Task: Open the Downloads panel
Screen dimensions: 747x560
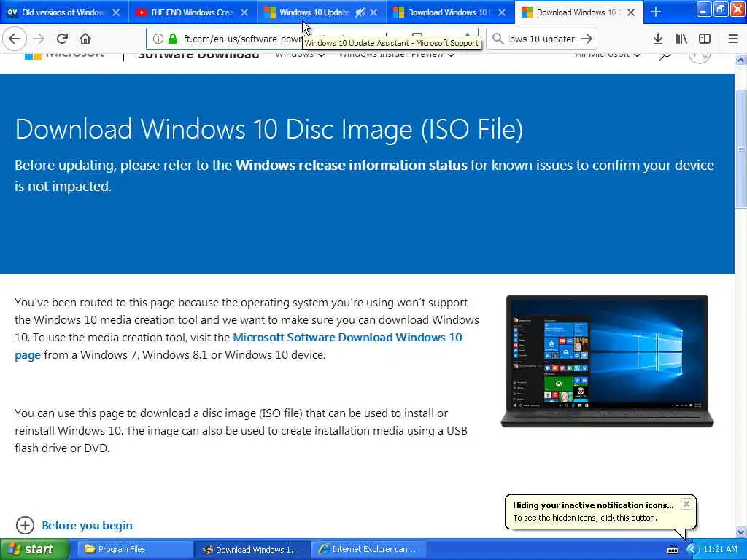Action: coord(657,39)
